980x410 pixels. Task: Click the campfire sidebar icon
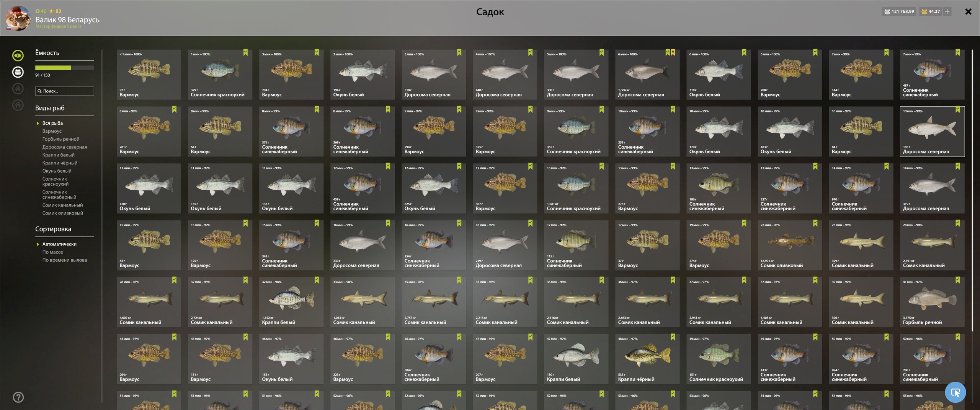tap(18, 88)
